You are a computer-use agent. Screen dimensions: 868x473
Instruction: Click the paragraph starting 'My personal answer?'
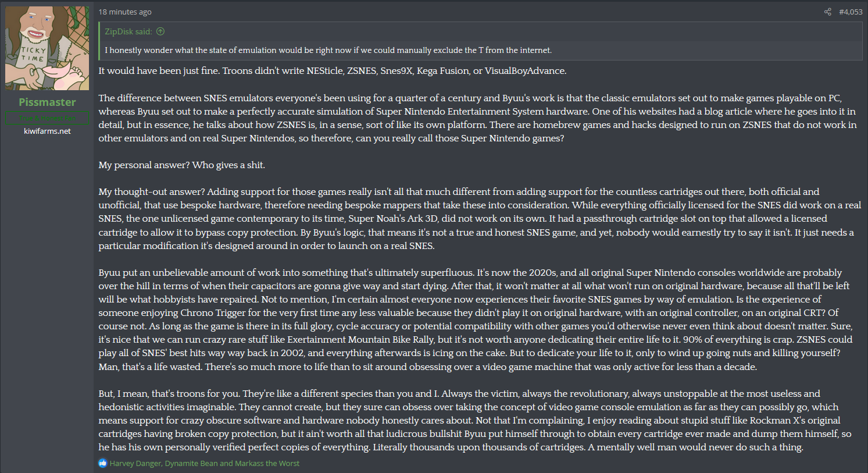coord(181,165)
